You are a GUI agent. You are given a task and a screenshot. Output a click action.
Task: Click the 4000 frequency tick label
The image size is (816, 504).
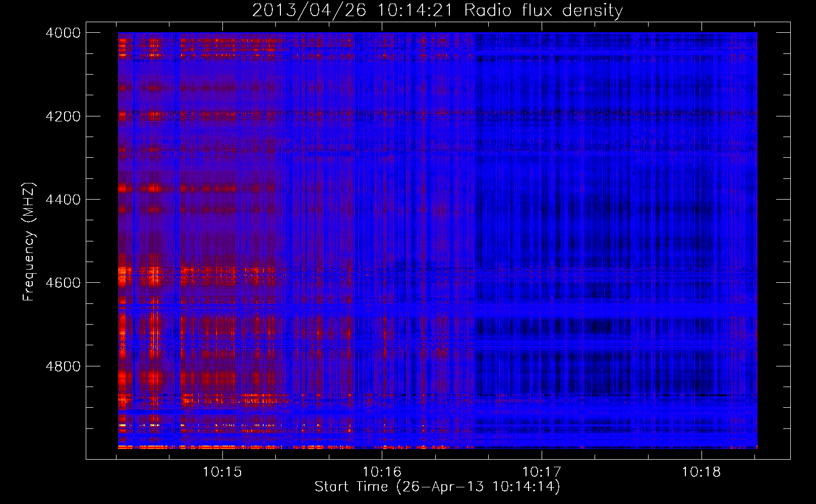[63, 33]
